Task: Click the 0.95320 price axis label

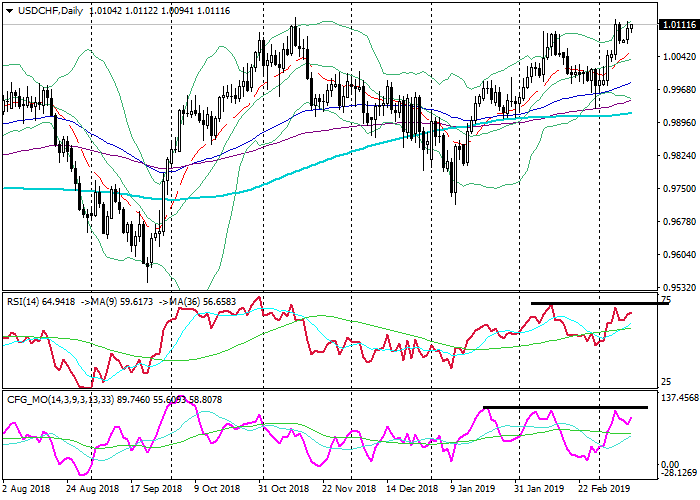Action: click(x=679, y=287)
